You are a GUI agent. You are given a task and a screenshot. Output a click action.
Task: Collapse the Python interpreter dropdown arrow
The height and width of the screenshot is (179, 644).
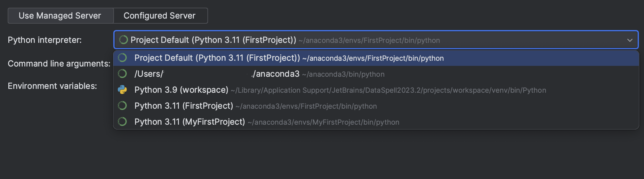[x=630, y=40]
